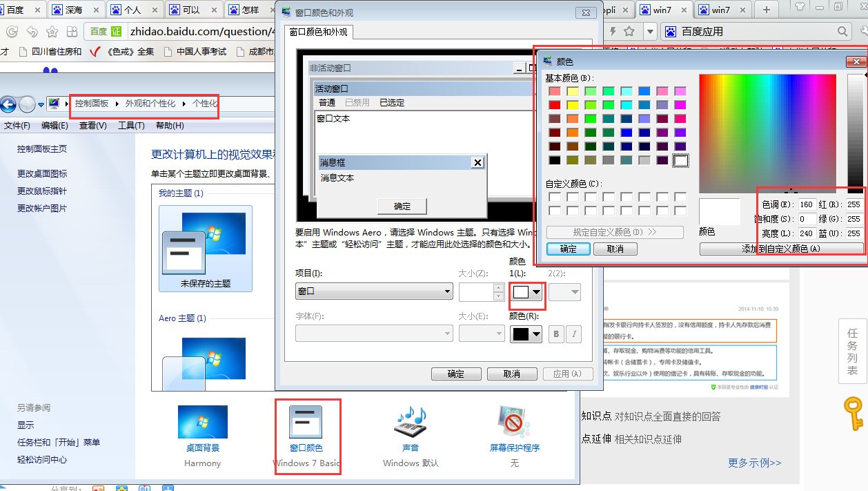Viewport: 868px width, 491px height.
Task: Open the 声音 sounds icon
Action: (x=411, y=422)
